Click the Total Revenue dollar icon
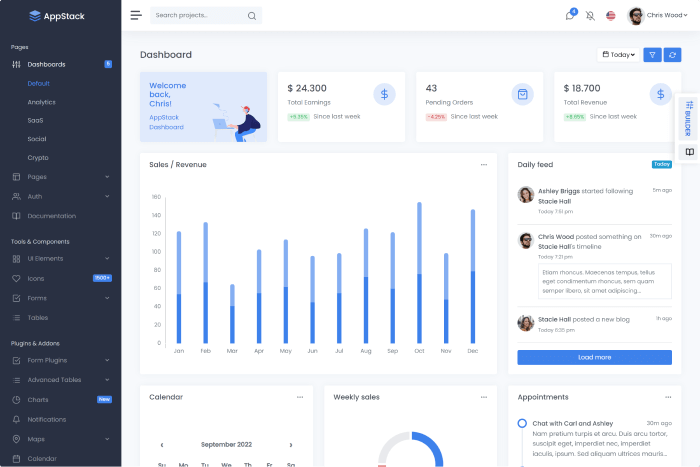Image resolution: width=700 pixels, height=467 pixels. point(661,94)
